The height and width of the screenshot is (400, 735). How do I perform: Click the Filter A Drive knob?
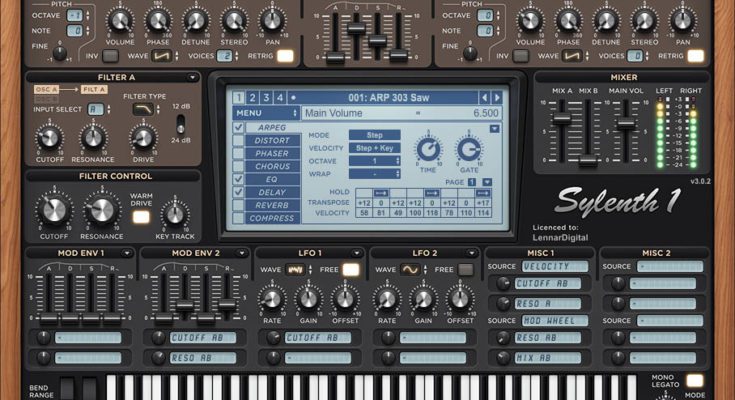(x=144, y=139)
